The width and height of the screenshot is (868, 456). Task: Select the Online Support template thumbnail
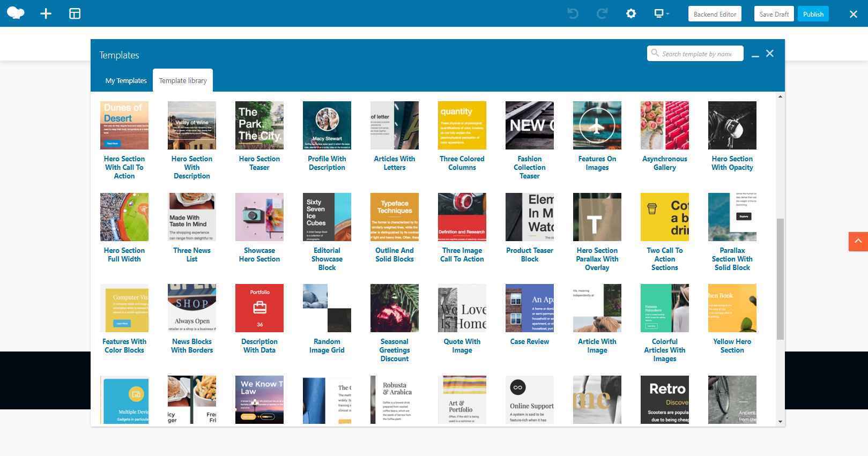530,400
